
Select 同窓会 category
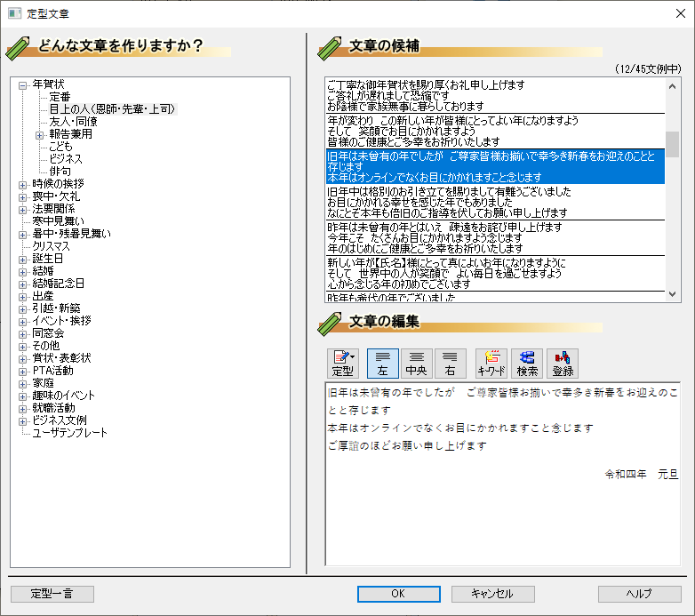coord(48,332)
